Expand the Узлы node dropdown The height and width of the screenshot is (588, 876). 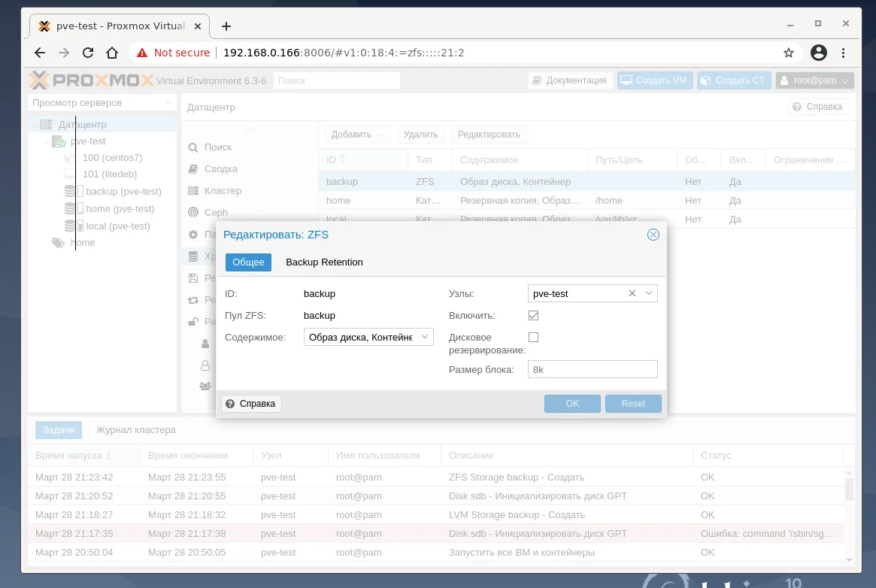tap(649, 293)
